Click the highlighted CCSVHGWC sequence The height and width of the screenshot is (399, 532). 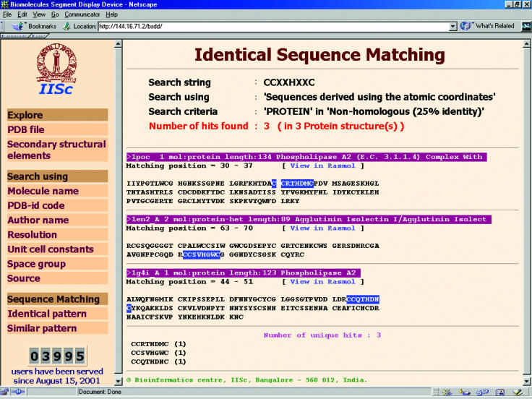click(202, 255)
